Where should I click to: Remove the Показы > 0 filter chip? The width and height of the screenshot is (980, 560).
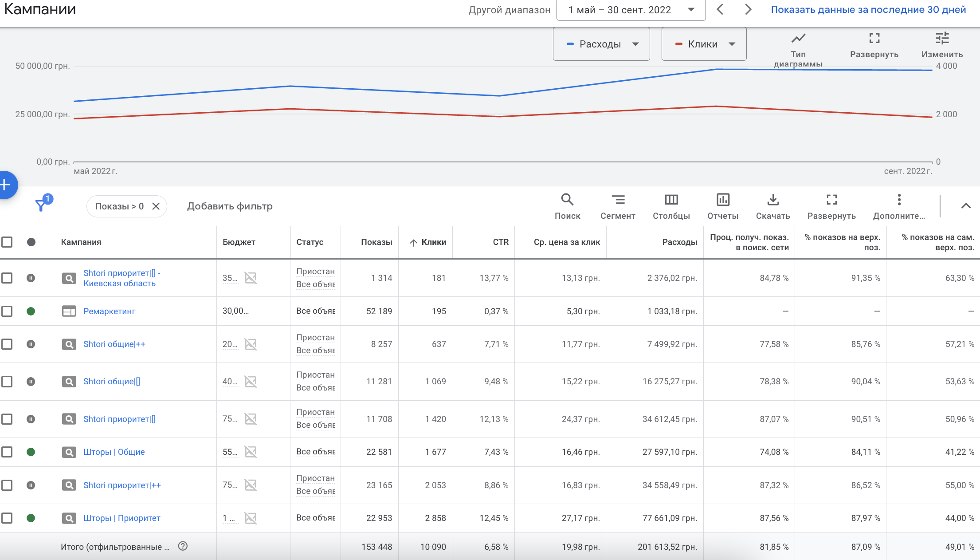click(156, 206)
